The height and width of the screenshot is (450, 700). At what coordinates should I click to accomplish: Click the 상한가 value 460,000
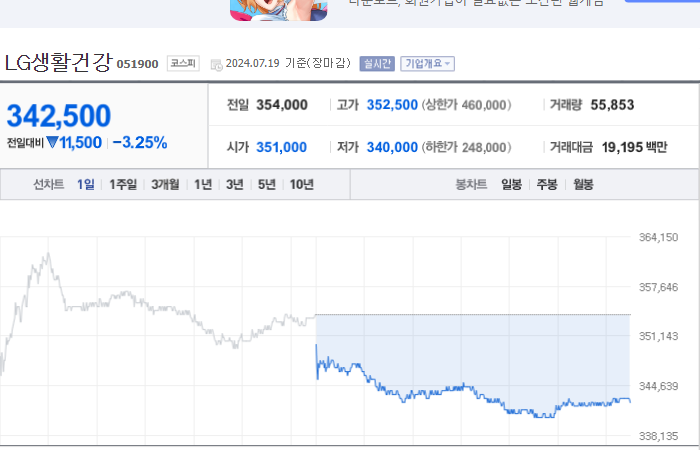[x=484, y=105]
